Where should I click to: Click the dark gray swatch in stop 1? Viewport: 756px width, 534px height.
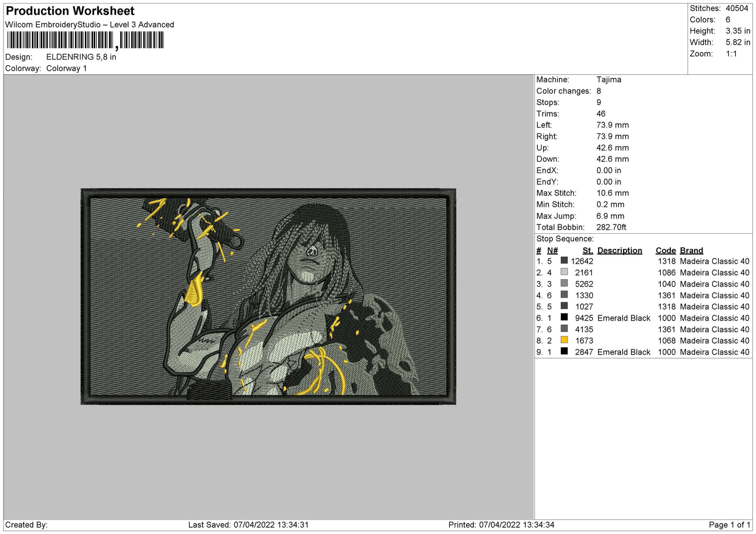[x=564, y=260]
